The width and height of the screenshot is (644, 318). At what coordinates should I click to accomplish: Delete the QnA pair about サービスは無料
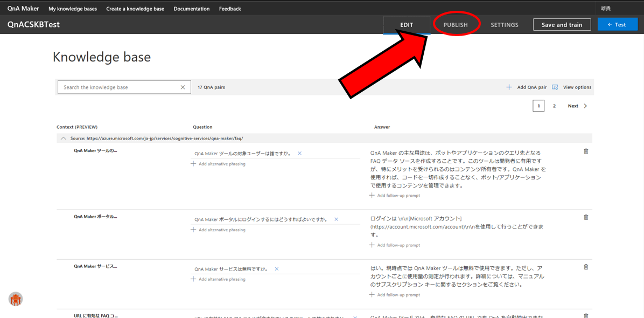(586, 267)
